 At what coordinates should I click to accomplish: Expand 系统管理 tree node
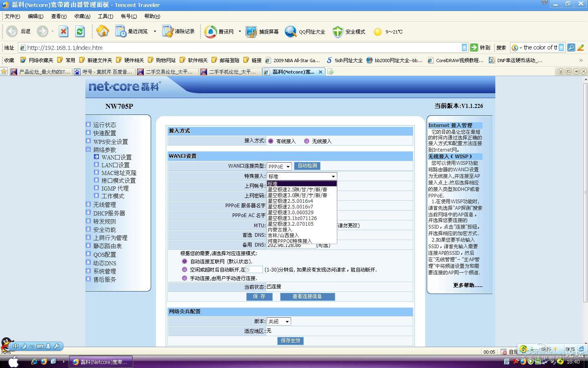(88, 271)
